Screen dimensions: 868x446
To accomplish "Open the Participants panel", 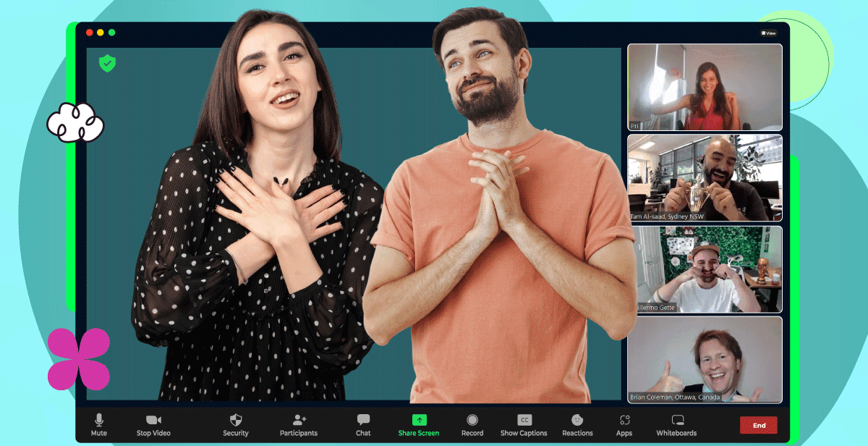I will click(299, 425).
